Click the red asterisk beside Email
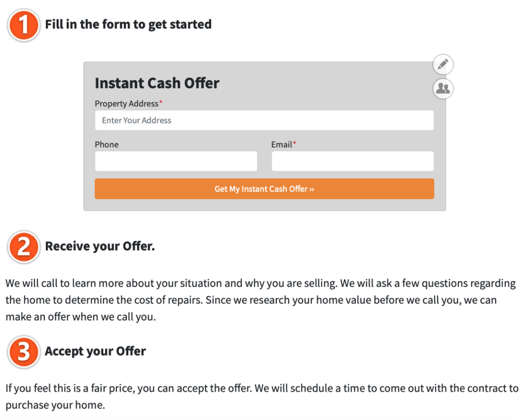Image resolution: width=528 pixels, height=420 pixels. click(294, 143)
